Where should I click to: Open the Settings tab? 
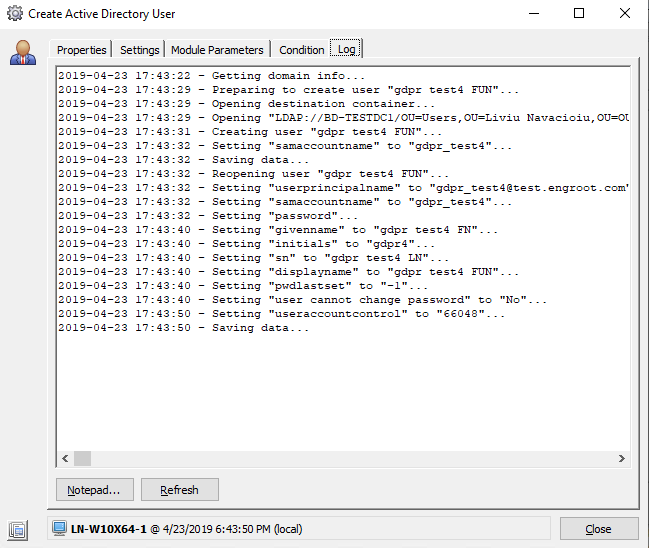[140, 50]
